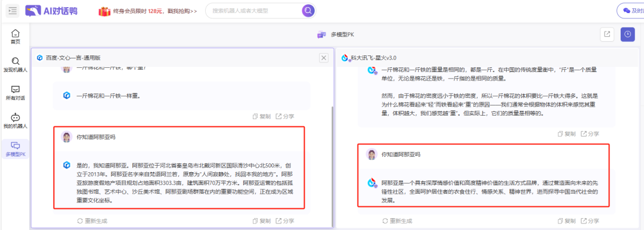Viewport: 644px width, 230px height.
Task: Copy the 星火 cotton and iron weight answer
Action: [x=567, y=134]
